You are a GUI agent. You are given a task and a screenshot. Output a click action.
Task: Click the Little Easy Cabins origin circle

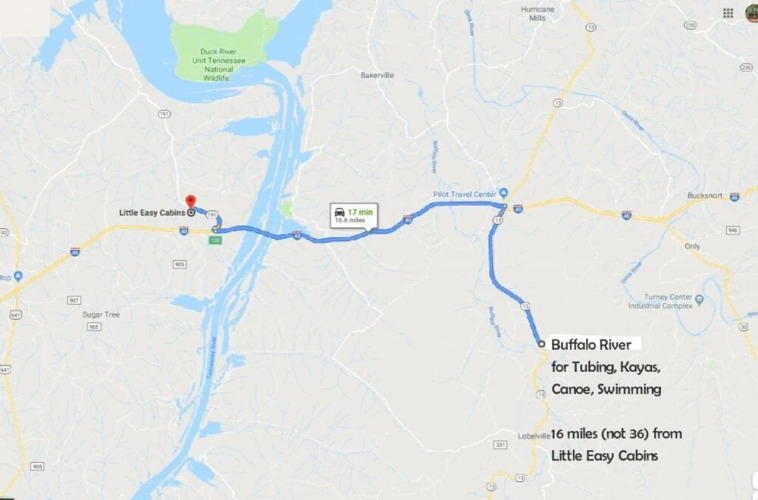191,212
